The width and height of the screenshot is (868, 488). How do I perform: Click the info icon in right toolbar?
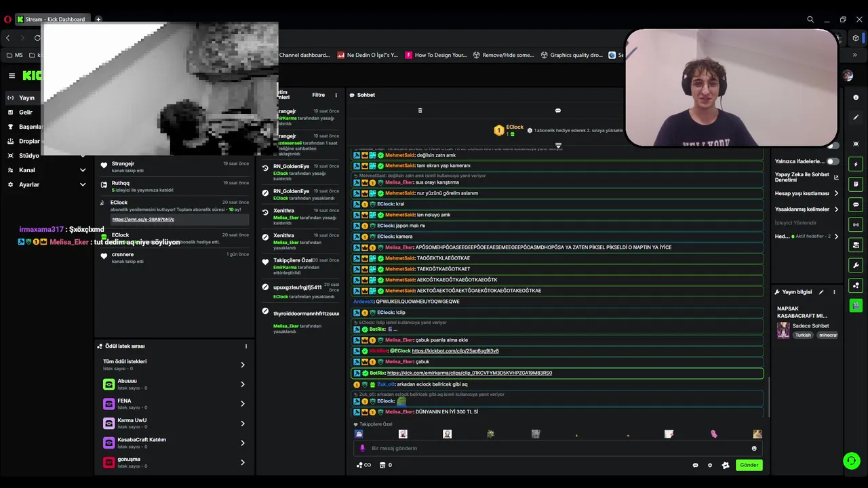[x=856, y=98]
